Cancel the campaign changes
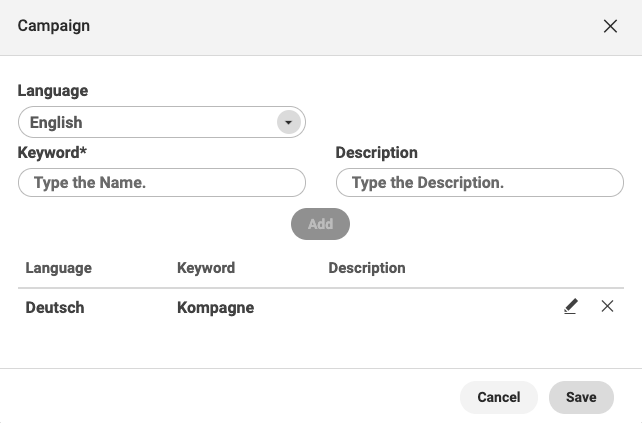 point(499,397)
